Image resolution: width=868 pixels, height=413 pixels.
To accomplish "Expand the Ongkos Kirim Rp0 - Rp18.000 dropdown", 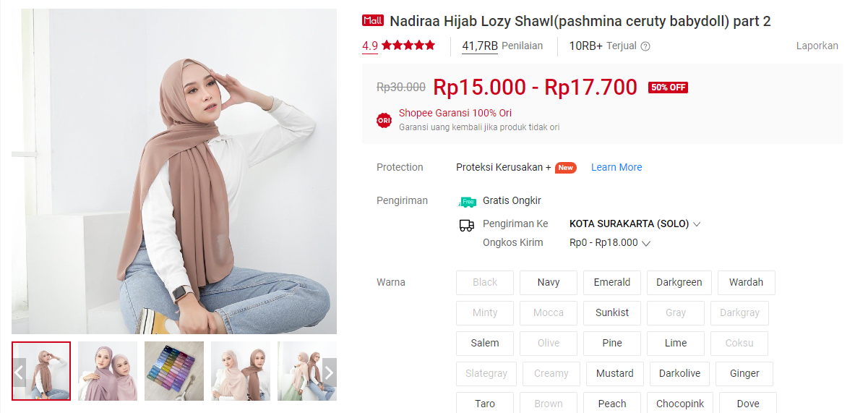I will pos(610,242).
